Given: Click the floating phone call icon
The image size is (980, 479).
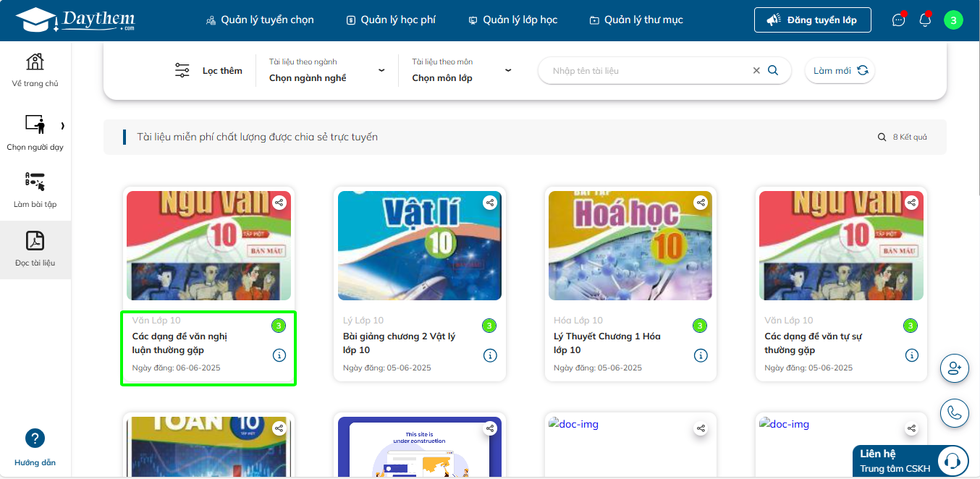Looking at the screenshot, I should [954, 413].
